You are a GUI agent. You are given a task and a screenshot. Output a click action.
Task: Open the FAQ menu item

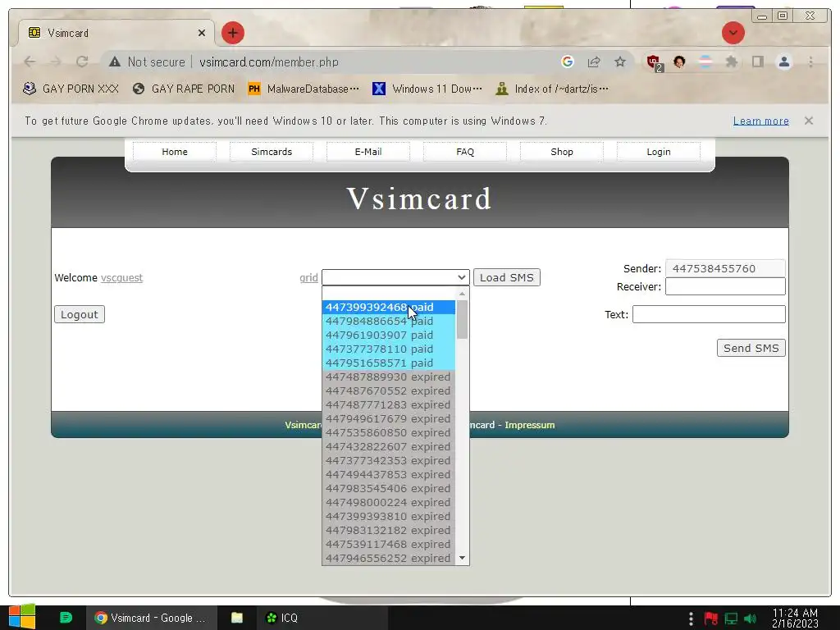coord(465,152)
